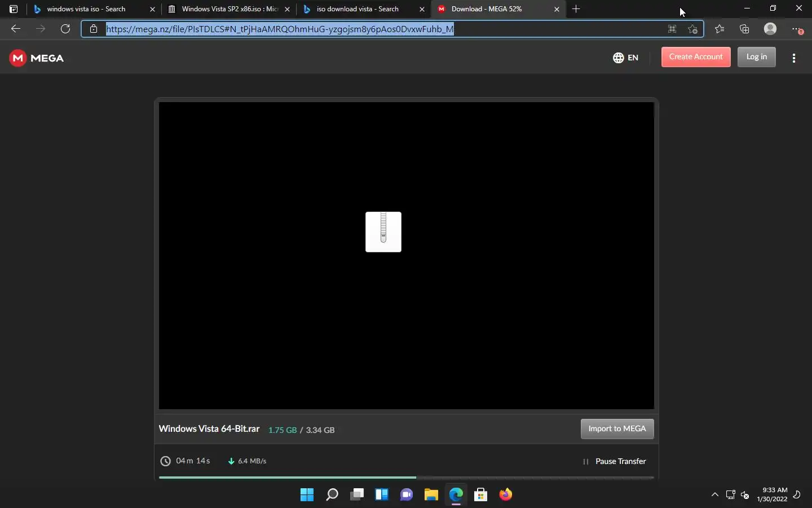Launch Firefox from taskbar

(506, 495)
